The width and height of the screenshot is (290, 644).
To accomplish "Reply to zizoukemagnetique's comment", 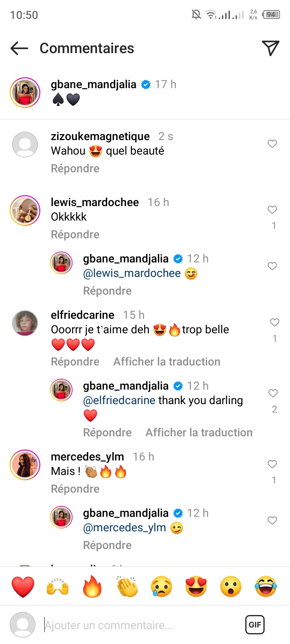I will coord(75,169).
